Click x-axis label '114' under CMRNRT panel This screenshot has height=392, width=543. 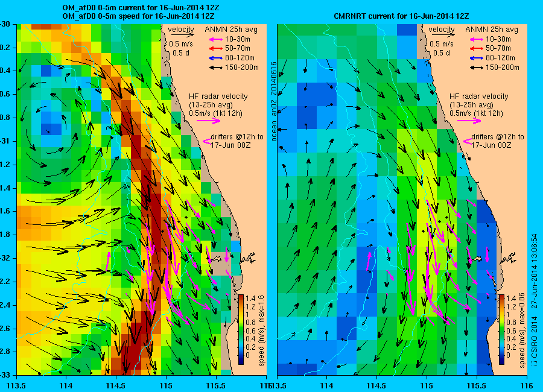326,386
